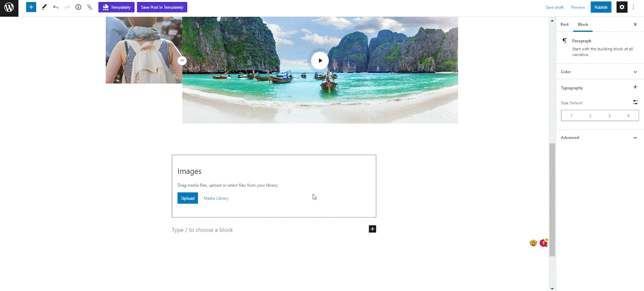Upload images to the gallery
644x291 pixels.
coord(188,198)
